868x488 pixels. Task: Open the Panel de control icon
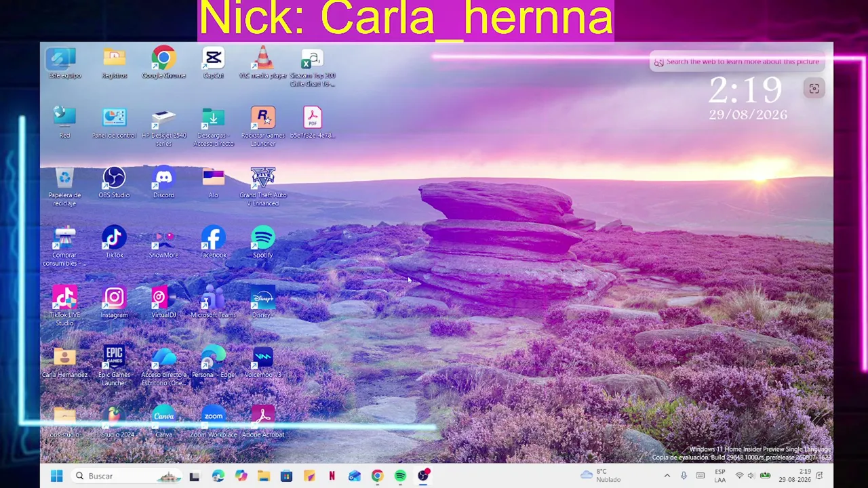(114, 123)
